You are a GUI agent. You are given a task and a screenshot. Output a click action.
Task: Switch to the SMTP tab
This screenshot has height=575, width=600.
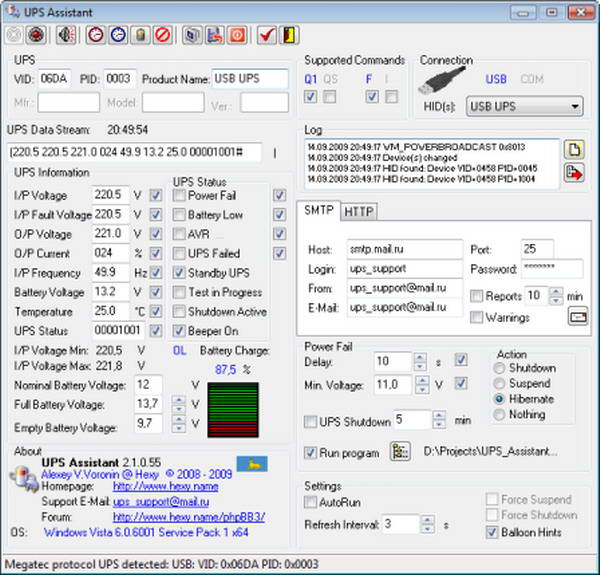click(318, 210)
